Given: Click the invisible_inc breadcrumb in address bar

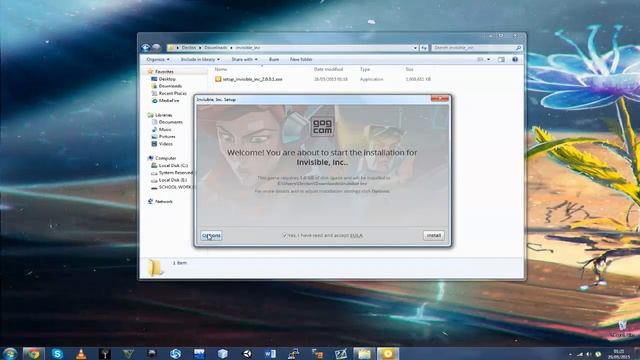Looking at the screenshot, I should pyautogui.click(x=247, y=48).
